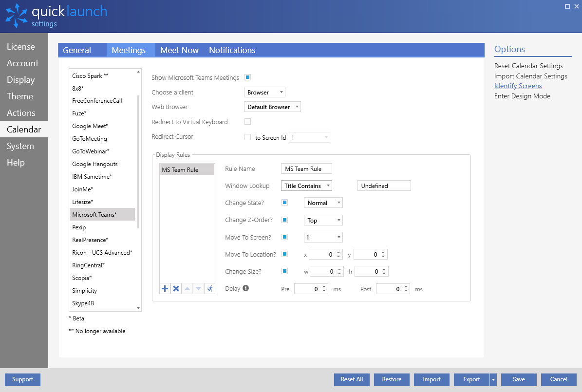The height and width of the screenshot is (392, 582).
Task: Move display rule down arrow
Action: click(x=199, y=288)
